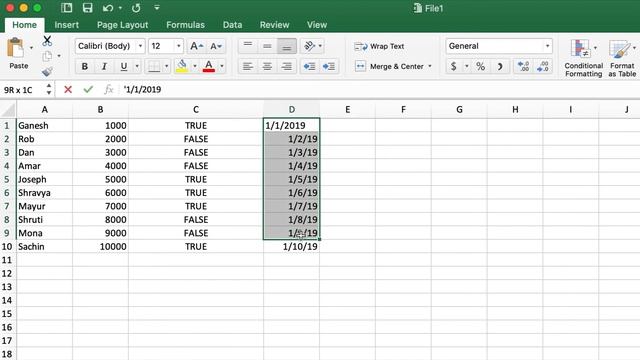Screen dimensions: 640x360
Task: Click the Paste clipboard icon
Action: tap(16, 49)
